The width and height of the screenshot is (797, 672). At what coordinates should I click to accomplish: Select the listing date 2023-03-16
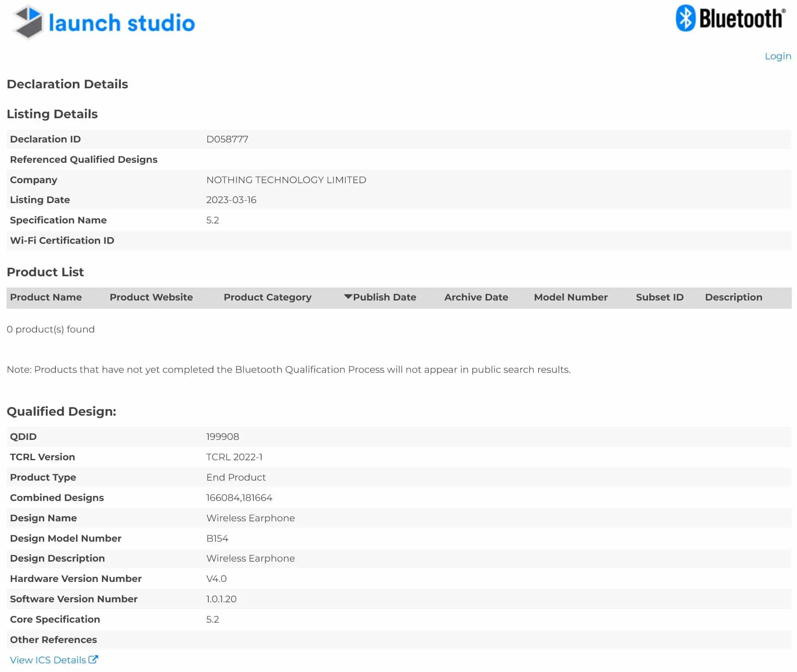[x=231, y=200]
